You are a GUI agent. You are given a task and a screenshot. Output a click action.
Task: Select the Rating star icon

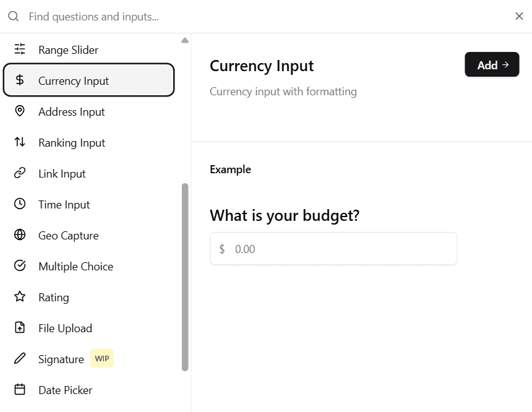click(x=19, y=297)
